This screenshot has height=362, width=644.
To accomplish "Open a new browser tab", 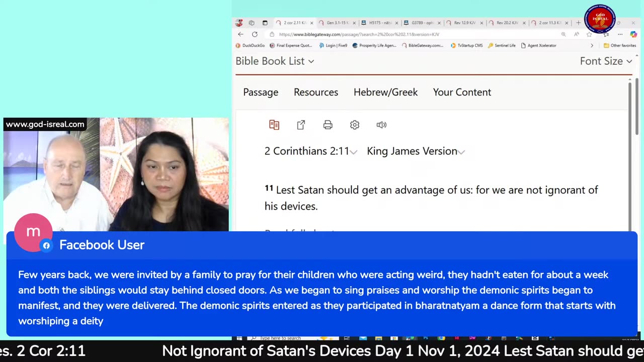I will [578, 23].
